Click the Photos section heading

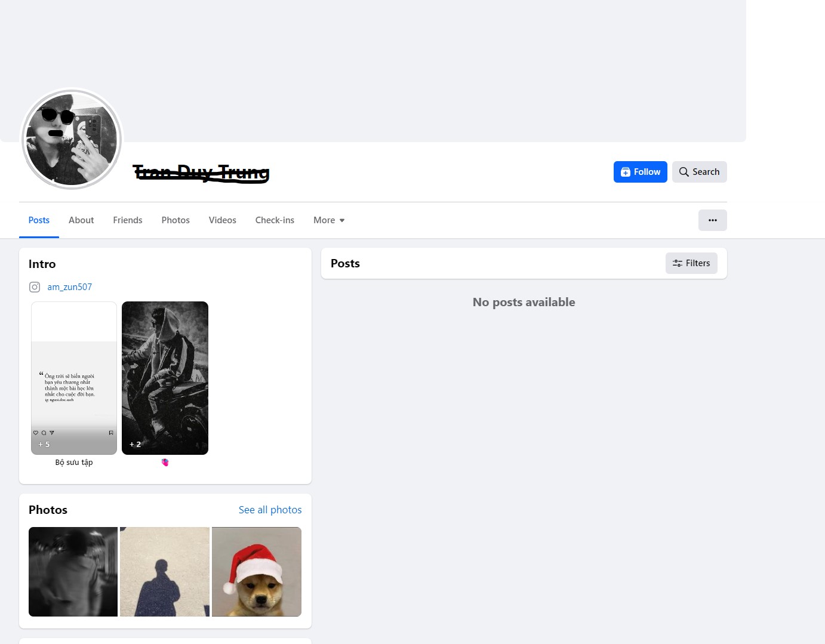(x=48, y=510)
